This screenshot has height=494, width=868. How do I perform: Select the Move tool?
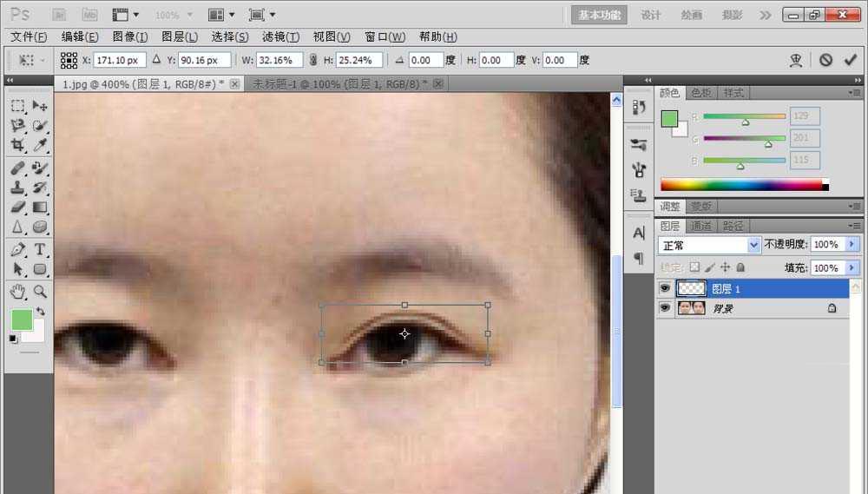[39, 106]
